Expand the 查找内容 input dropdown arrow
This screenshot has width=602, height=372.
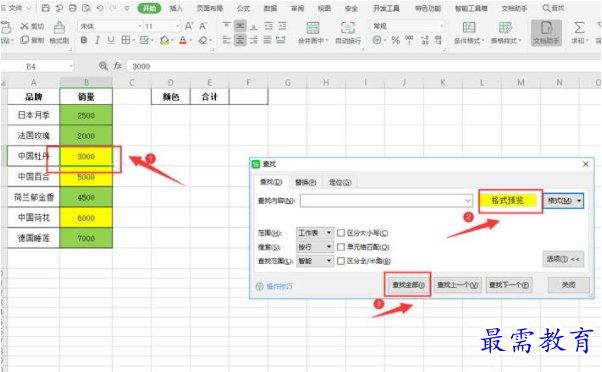[x=468, y=200]
